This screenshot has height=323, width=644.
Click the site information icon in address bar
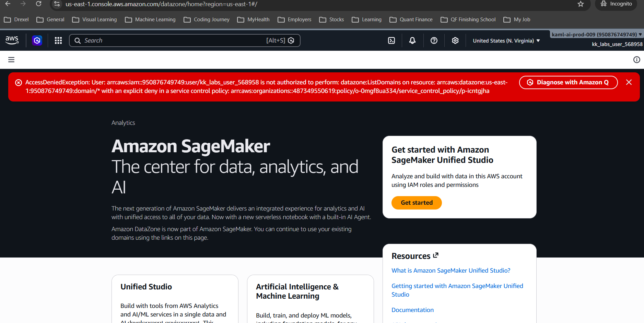(x=57, y=4)
